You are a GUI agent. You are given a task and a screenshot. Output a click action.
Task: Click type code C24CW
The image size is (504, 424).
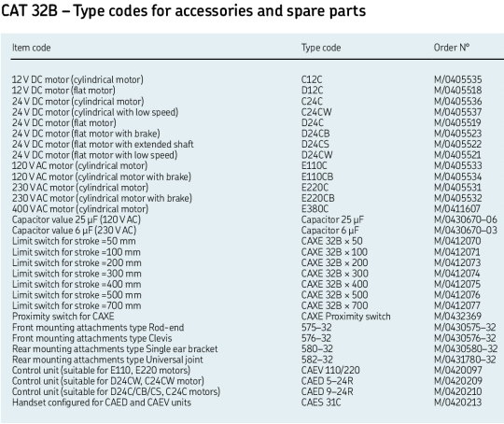point(316,112)
